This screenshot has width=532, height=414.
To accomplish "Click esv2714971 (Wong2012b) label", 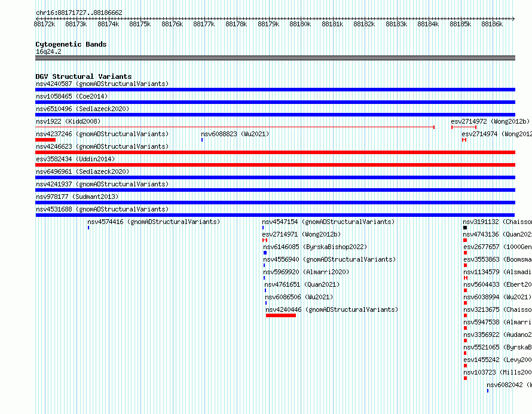I will pyautogui.click(x=301, y=234).
